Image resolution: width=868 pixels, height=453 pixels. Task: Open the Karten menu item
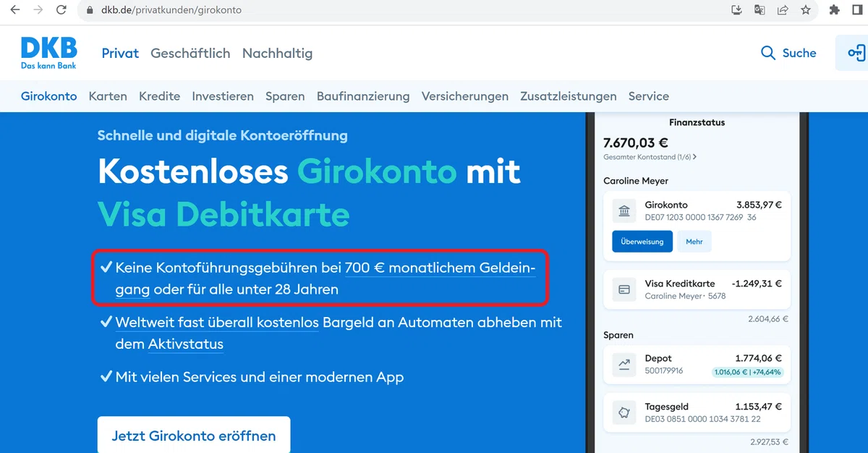108,96
